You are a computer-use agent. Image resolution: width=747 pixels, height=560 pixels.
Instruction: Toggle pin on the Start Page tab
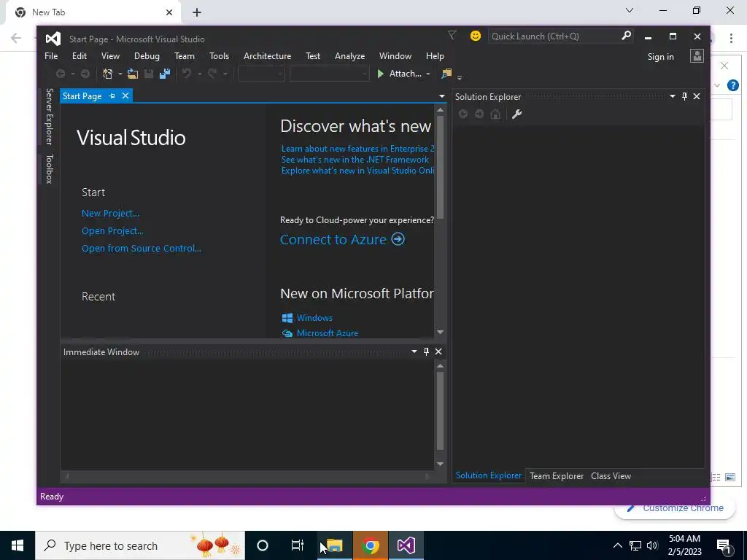112,96
